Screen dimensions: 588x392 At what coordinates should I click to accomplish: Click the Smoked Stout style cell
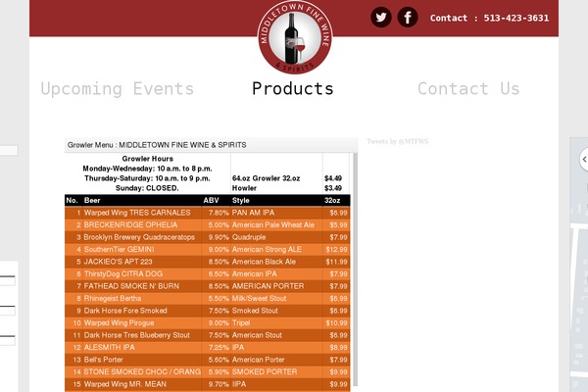coord(255,311)
